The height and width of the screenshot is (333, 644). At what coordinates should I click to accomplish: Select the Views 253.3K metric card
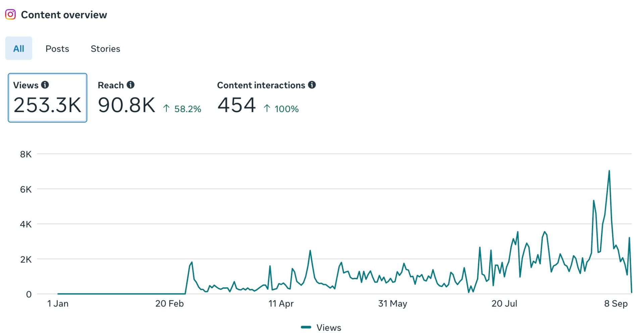point(47,98)
